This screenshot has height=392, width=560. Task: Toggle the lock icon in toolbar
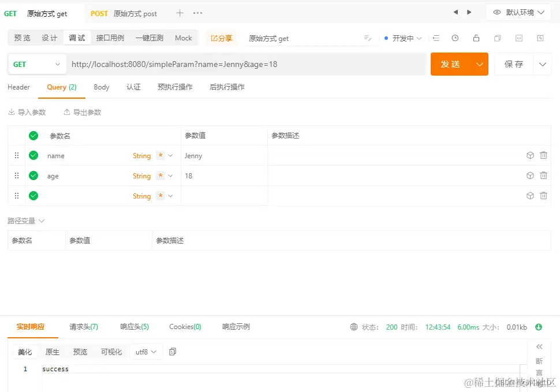pos(476,38)
